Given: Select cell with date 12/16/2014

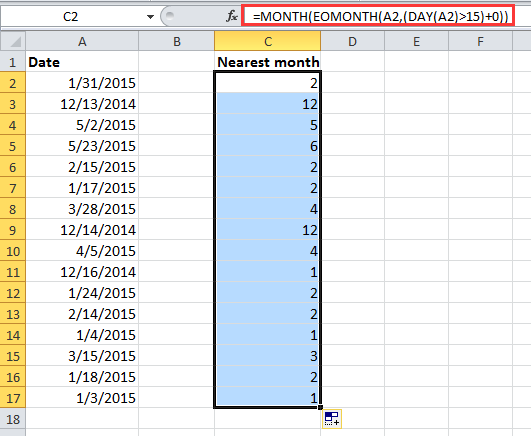Looking at the screenshot, I should 82,272.
